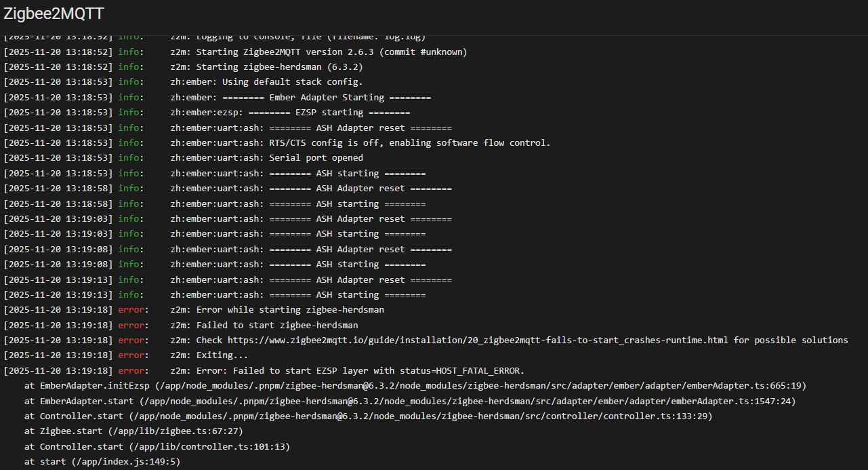
Task: Select the 'RTS/CTS config is off' log line
Action: pyautogui.click(x=360, y=143)
